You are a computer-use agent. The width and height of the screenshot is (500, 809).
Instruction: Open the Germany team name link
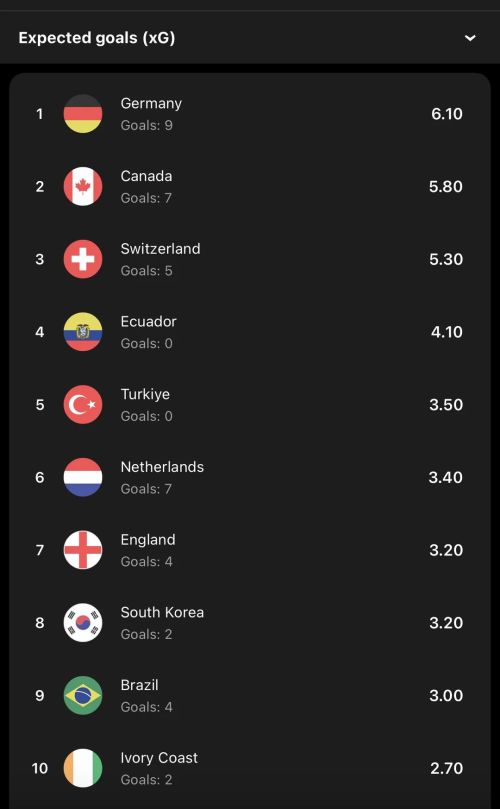click(151, 104)
